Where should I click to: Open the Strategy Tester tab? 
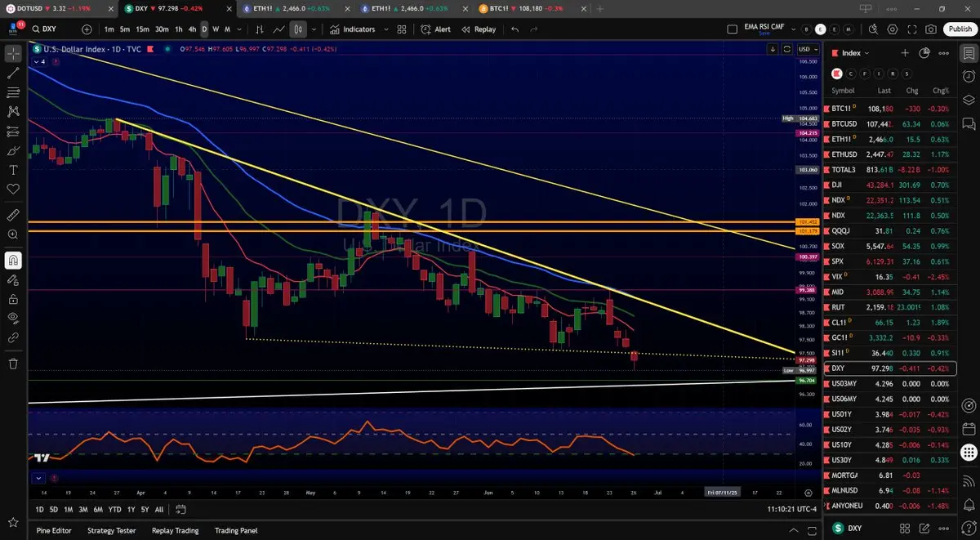112,530
